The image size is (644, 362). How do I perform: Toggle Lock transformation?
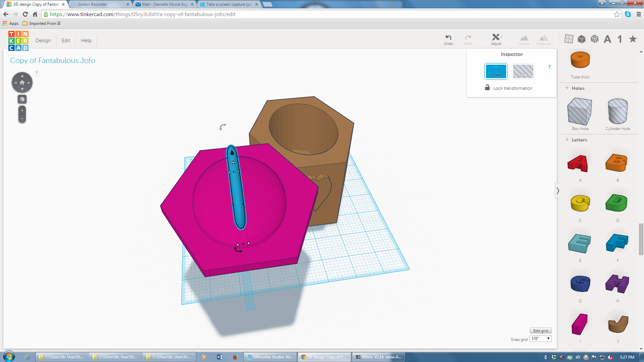click(508, 88)
